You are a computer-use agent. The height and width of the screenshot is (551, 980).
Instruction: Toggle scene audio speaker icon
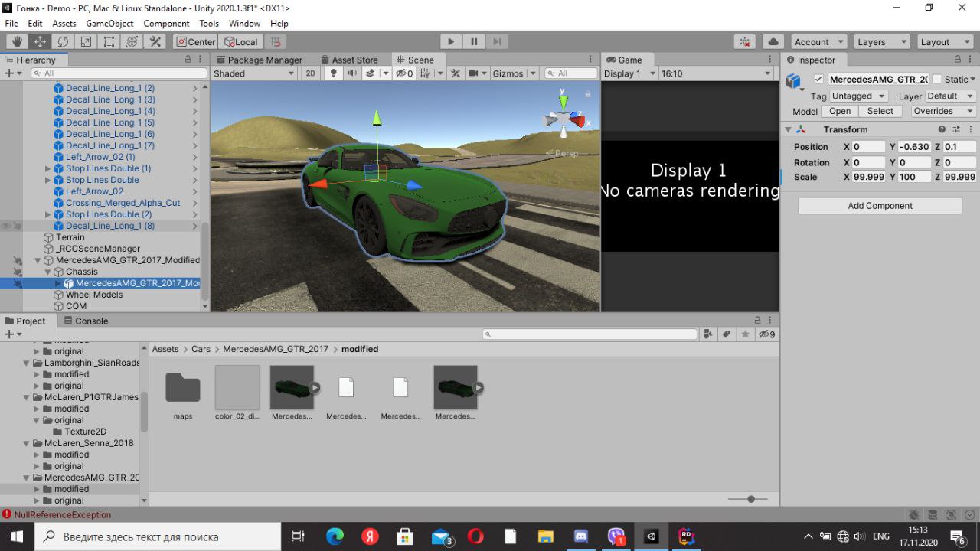[352, 73]
